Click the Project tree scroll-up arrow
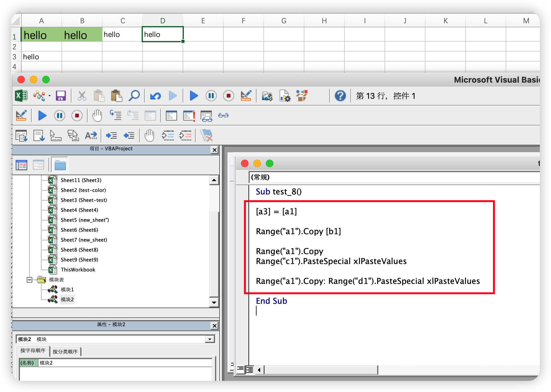 pos(214,180)
